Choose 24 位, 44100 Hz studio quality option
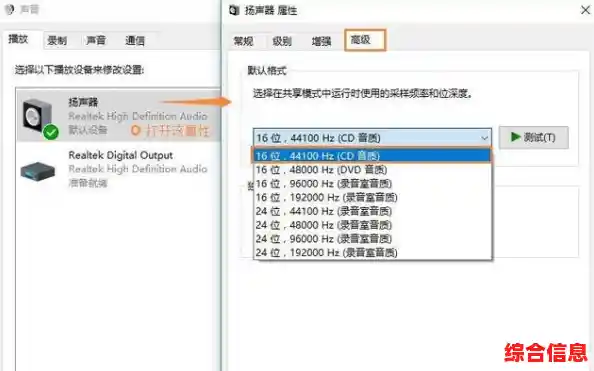This screenshot has height=371, width=594. [372, 211]
